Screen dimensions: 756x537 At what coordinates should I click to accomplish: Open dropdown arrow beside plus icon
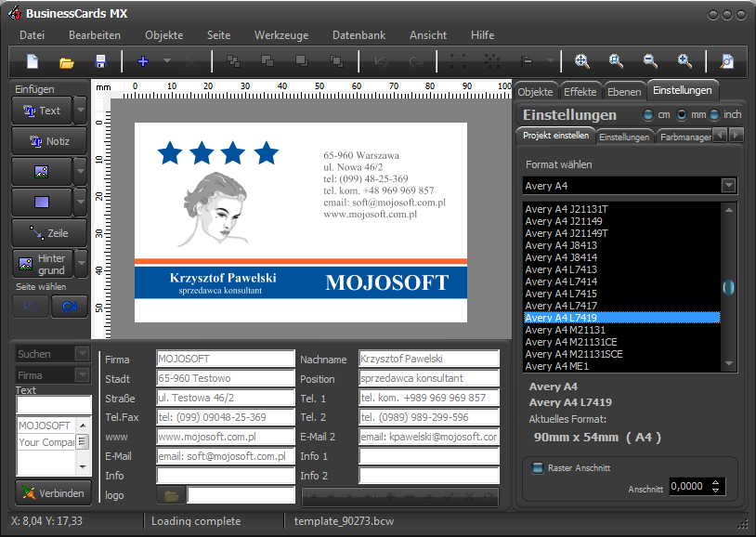167,61
